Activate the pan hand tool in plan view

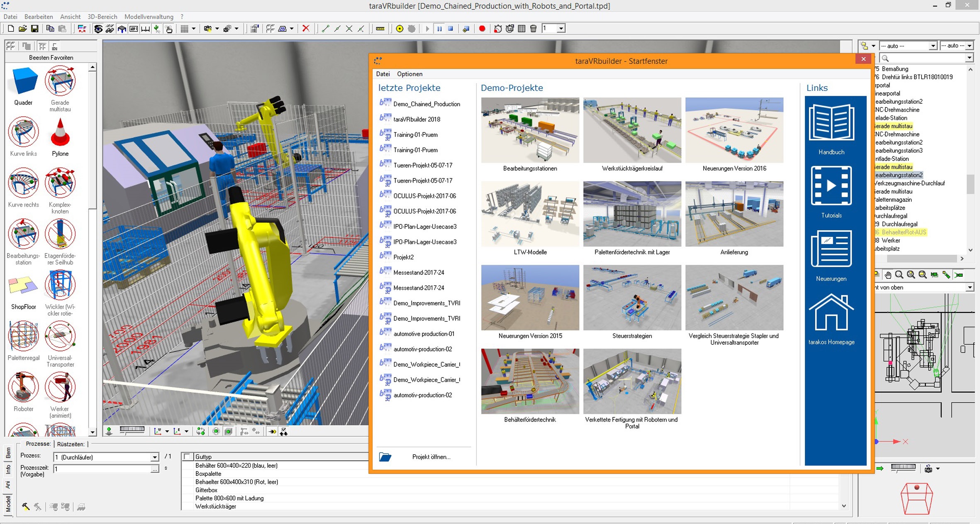tap(888, 275)
